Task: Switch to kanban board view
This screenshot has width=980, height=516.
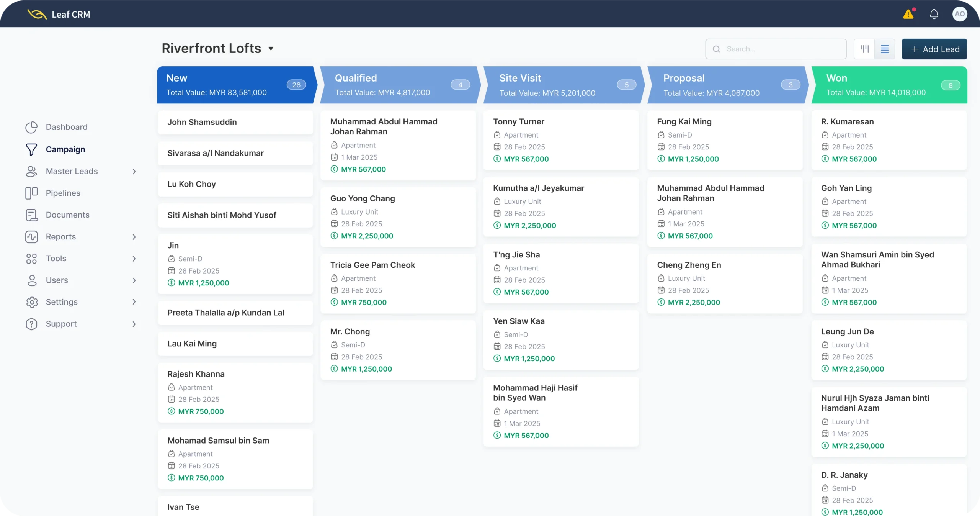Action: 864,49
